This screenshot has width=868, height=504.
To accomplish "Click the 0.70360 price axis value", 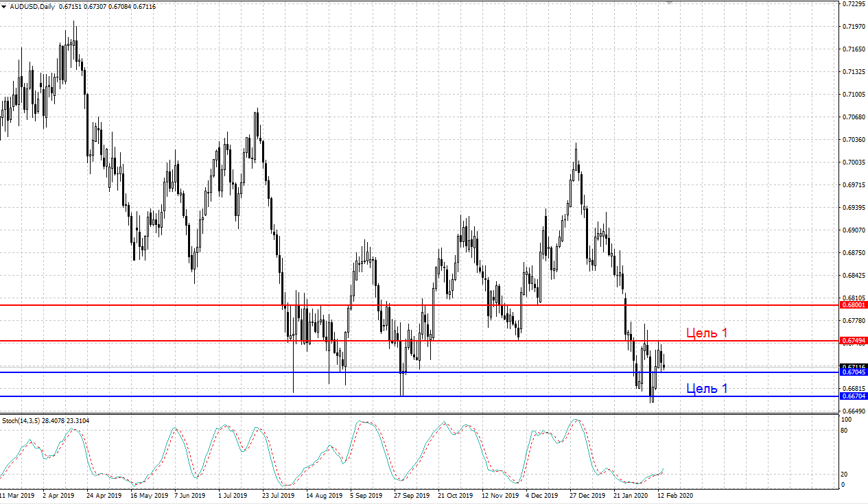I will 854,140.
